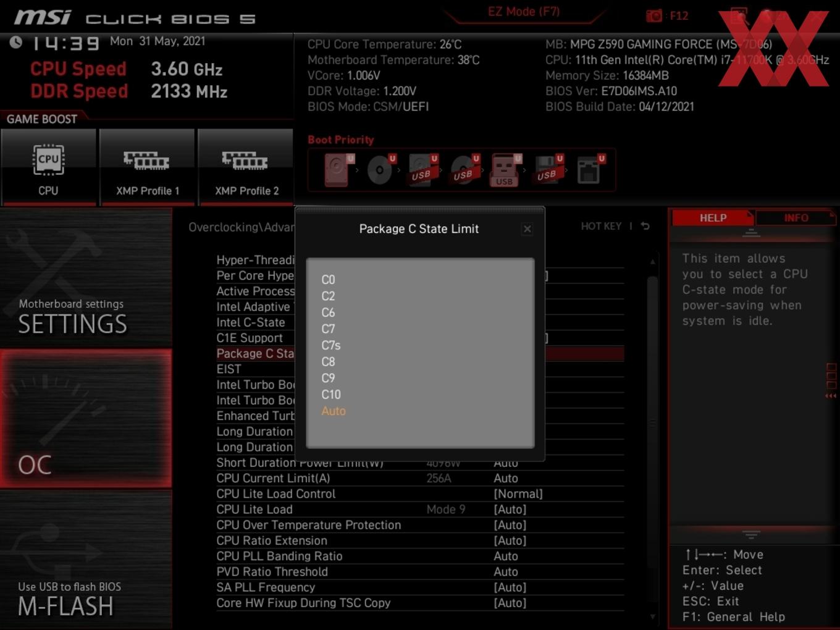840x630 pixels.
Task: Click the Boot Priority heading
Action: pos(341,140)
